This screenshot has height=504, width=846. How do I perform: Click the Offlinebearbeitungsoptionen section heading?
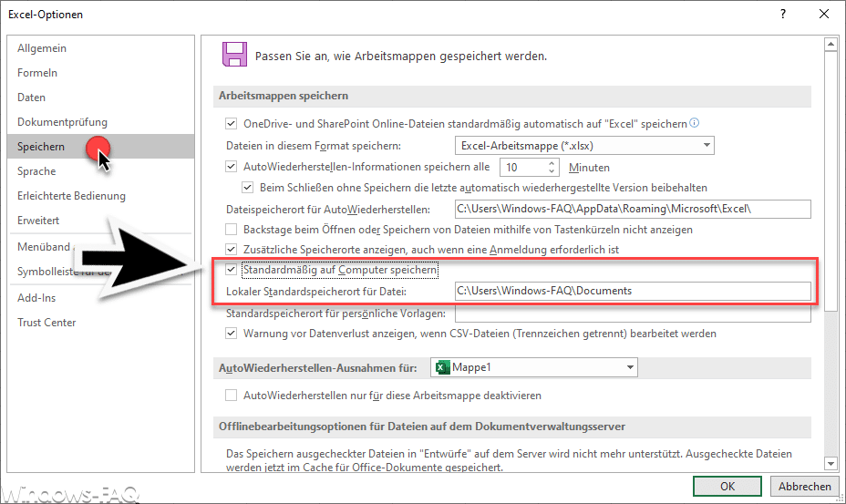[x=422, y=427]
